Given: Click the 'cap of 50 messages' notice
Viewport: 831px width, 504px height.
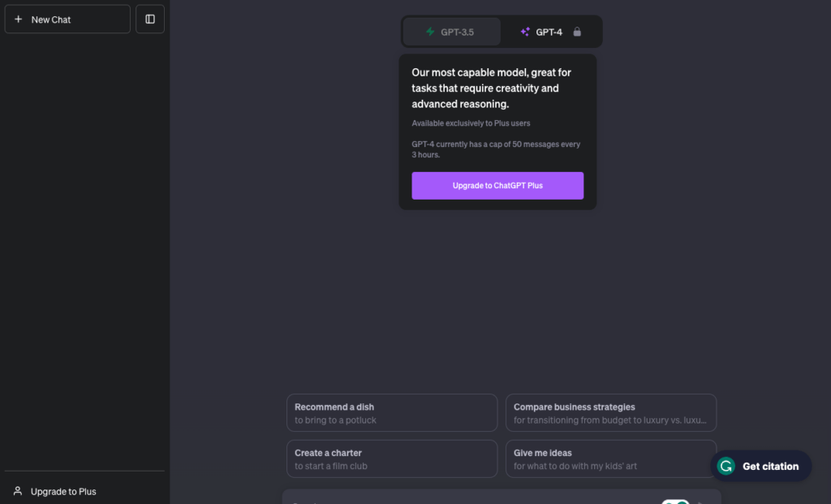Looking at the screenshot, I should (x=496, y=149).
